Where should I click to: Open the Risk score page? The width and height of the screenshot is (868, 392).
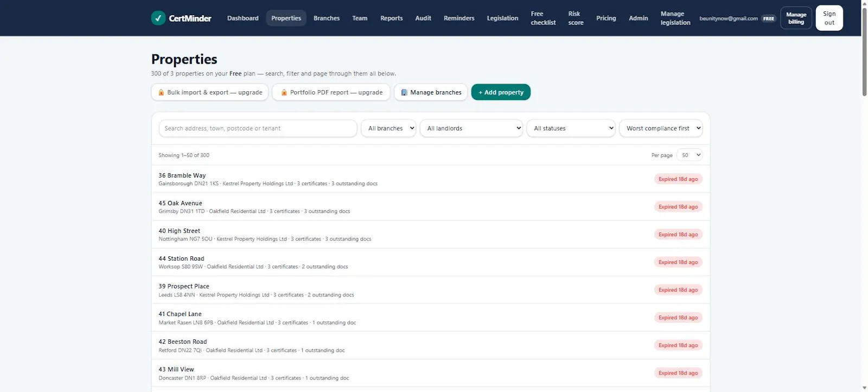[576, 18]
